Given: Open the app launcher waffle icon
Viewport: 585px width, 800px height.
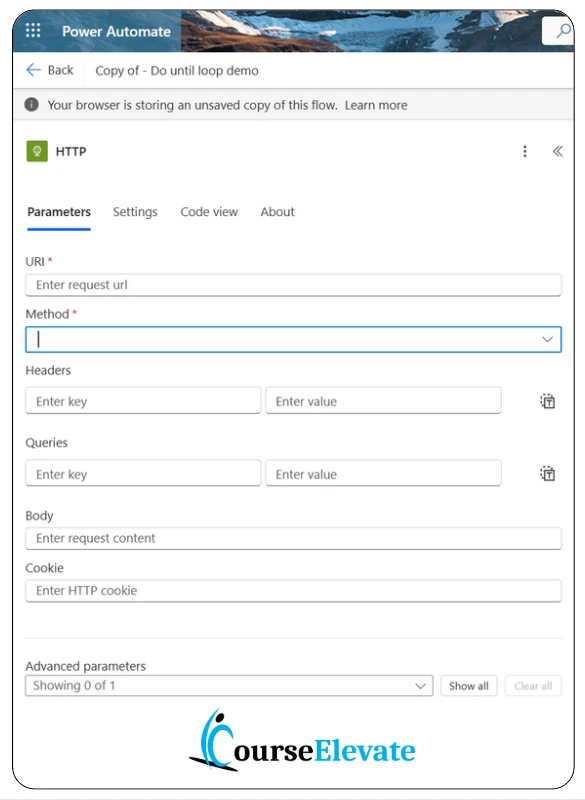Looking at the screenshot, I should [31, 30].
